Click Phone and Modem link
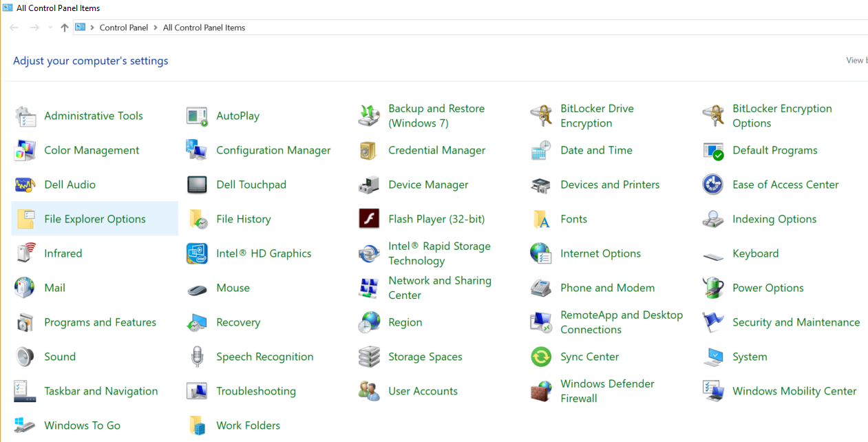This screenshot has width=868, height=442. point(608,288)
